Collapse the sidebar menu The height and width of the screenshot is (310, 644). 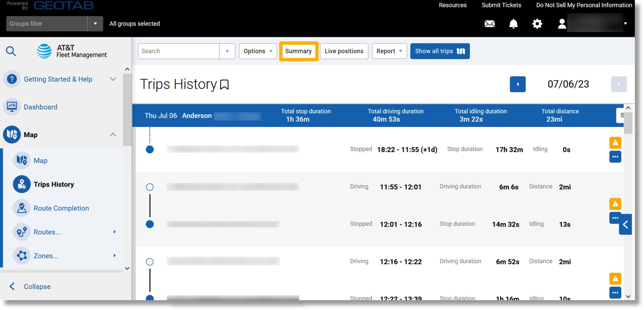tap(30, 286)
